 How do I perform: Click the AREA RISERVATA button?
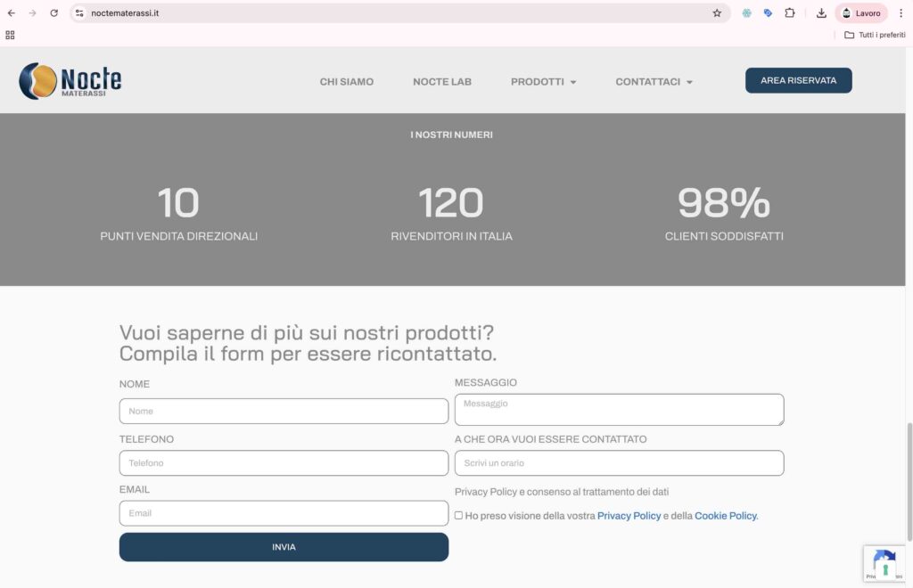[x=798, y=80]
